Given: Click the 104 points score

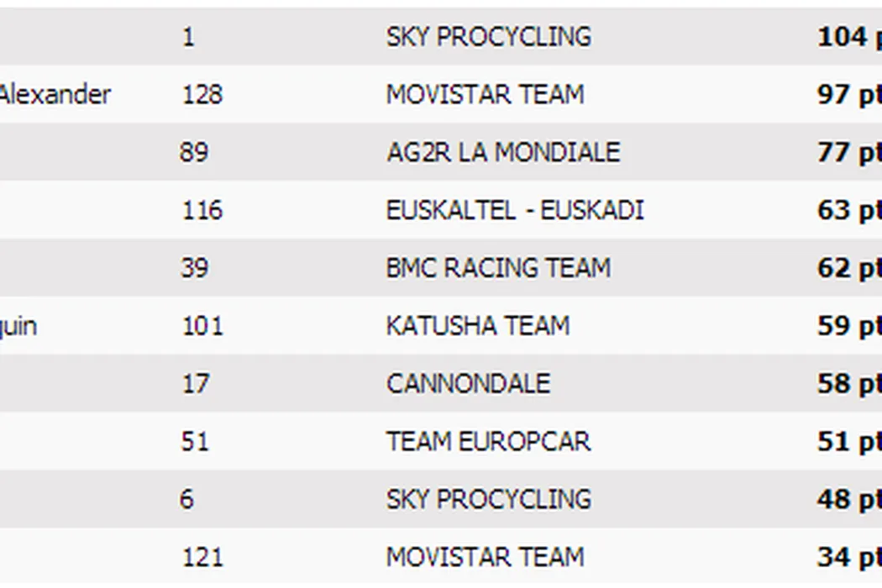Looking at the screenshot, I should click(848, 37).
